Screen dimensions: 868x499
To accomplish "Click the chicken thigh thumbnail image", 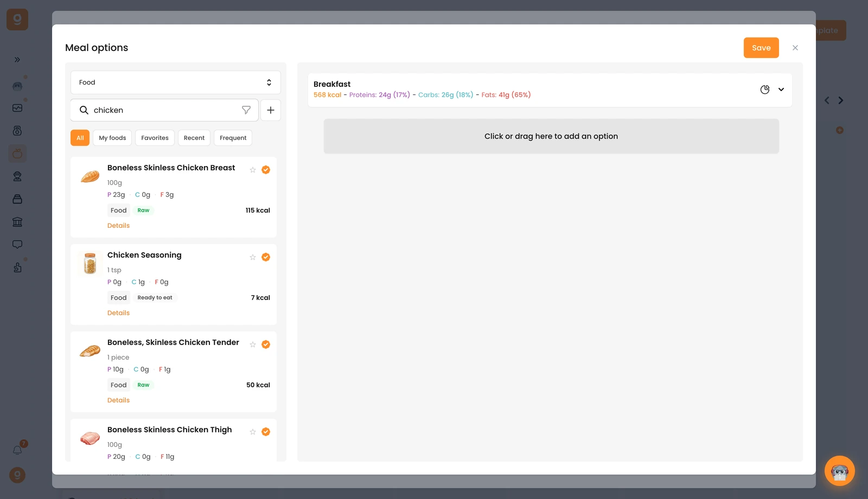I will [90, 438].
